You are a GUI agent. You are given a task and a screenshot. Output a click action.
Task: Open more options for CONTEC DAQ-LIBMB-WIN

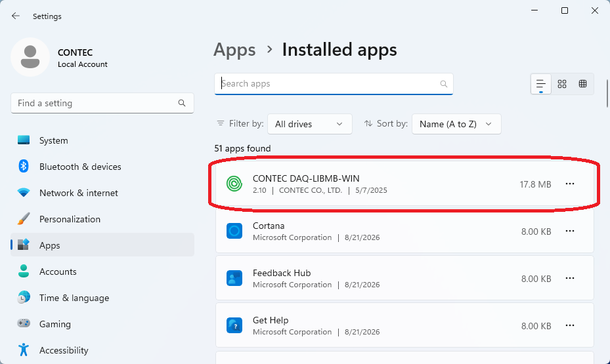click(x=570, y=184)
